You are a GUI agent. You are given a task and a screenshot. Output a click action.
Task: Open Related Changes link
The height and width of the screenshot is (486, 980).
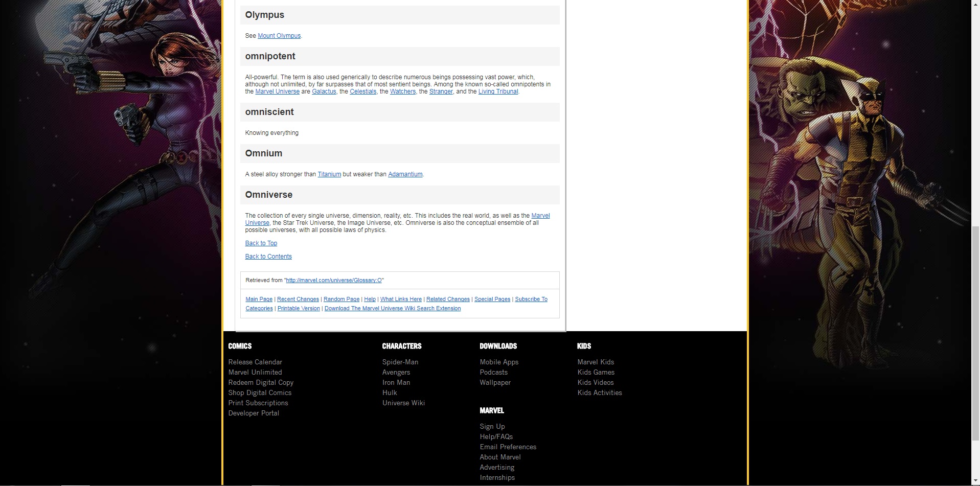[x=448, y=299]
